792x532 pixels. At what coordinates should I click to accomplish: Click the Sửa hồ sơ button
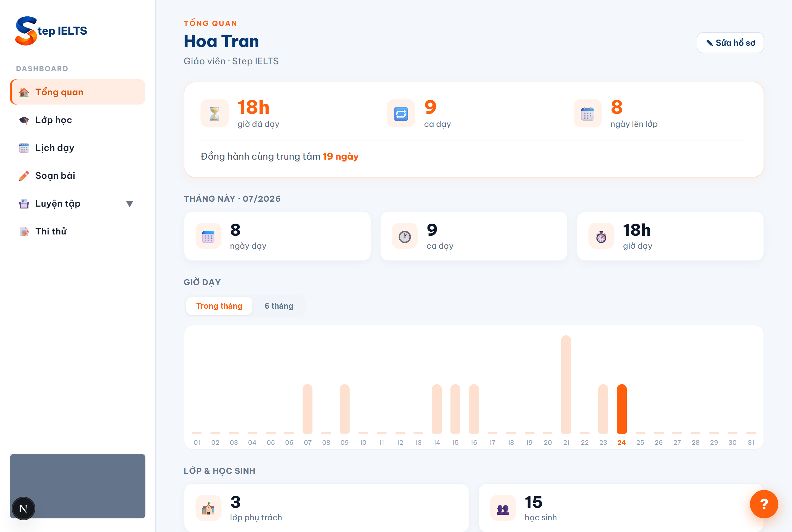coord(730,43)
